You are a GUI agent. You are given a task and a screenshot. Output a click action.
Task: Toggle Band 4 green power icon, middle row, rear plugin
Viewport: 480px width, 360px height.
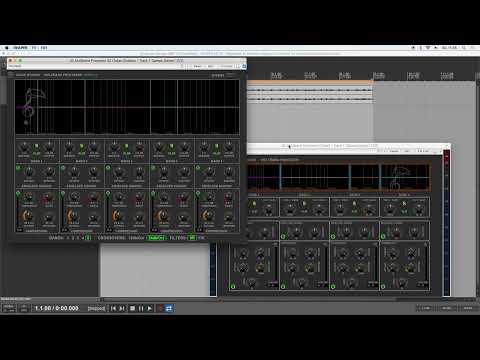(383, 237)
